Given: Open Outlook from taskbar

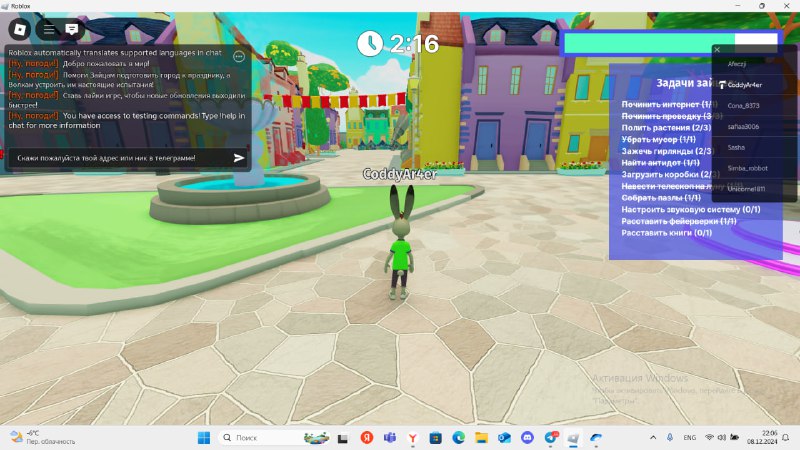Looking at the screenshot, I should [504, 438].
